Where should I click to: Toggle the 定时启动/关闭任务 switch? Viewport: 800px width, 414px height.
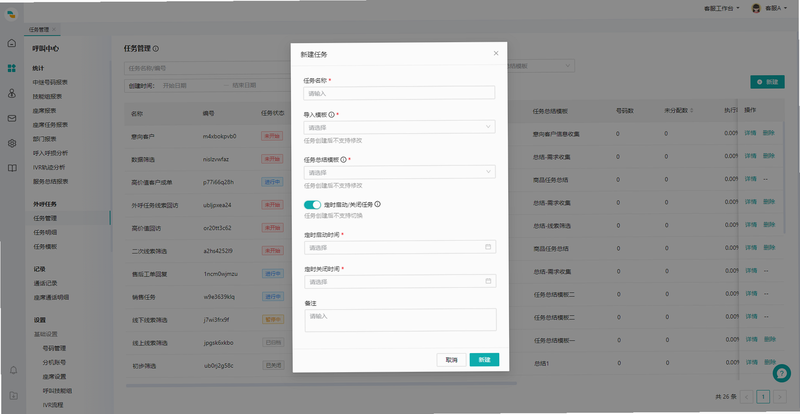312,205
